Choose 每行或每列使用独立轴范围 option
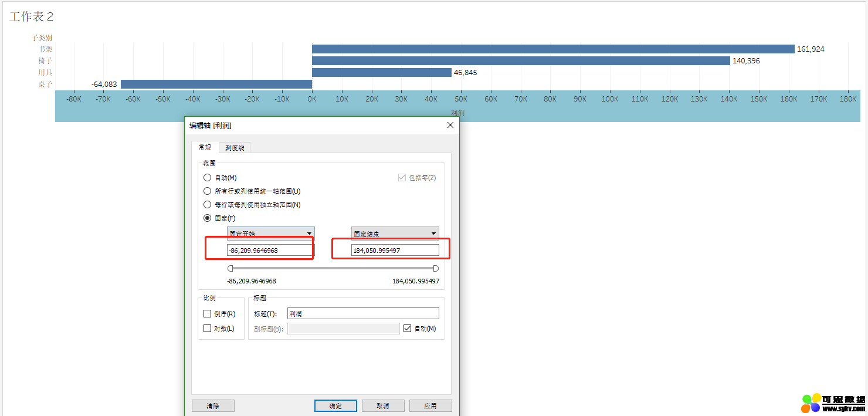This screenshot has width=868, height=416. click(x=207, y=205)
